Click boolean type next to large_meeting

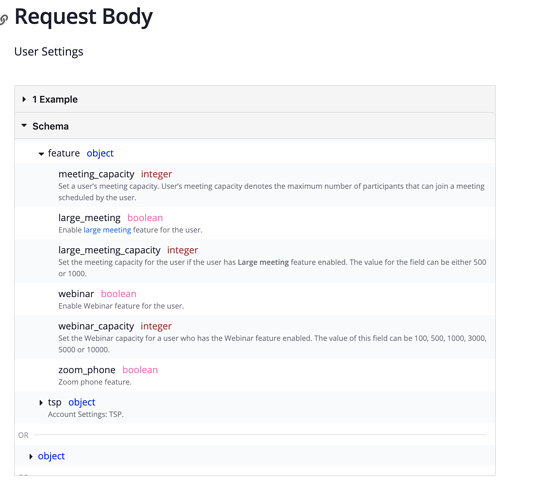click(x=145, y=218)
